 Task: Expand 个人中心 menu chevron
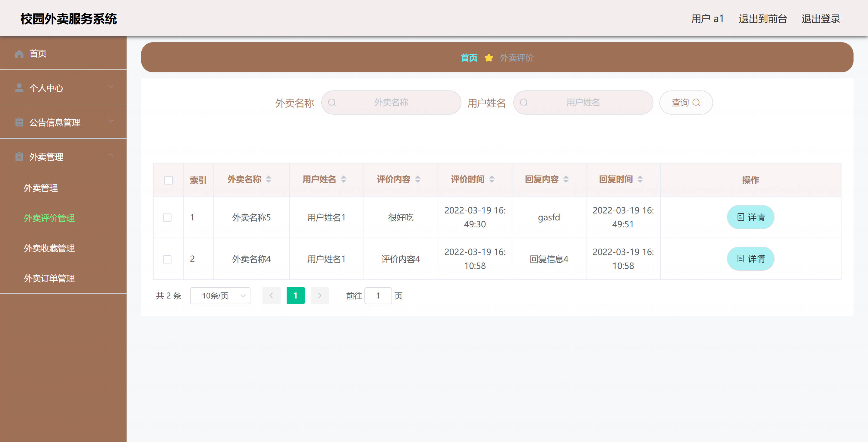click(111, 87)
